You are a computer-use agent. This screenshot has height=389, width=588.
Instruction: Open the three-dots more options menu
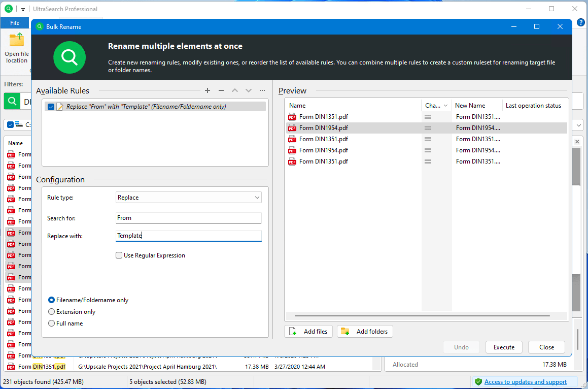click(262, 90)
